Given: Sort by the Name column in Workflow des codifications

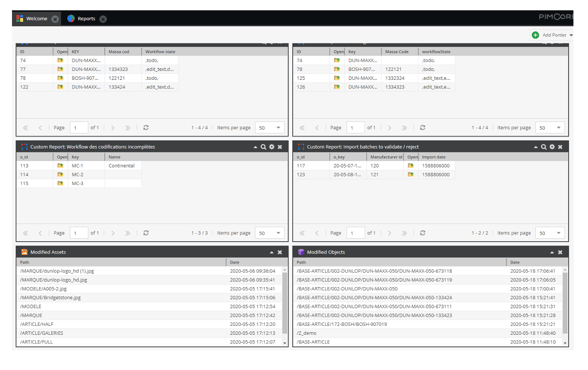Looking at the screenshot, I should (x=123, y=157).
